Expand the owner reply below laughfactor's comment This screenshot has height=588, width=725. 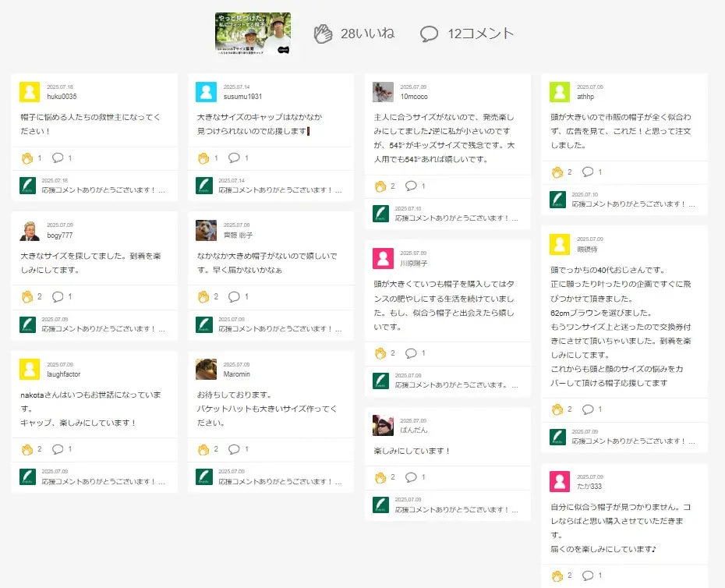click(103, 482)
